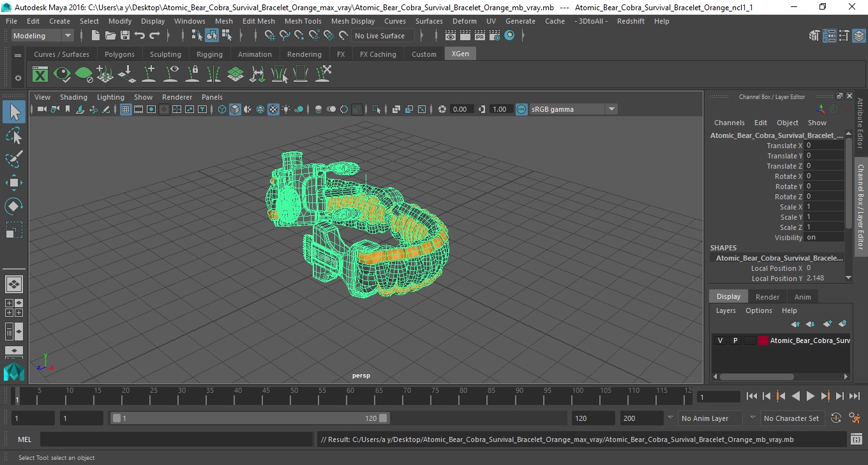Click the IPR render icon
This screenshot has height=465, width=868.
click(x=479, y=36)
